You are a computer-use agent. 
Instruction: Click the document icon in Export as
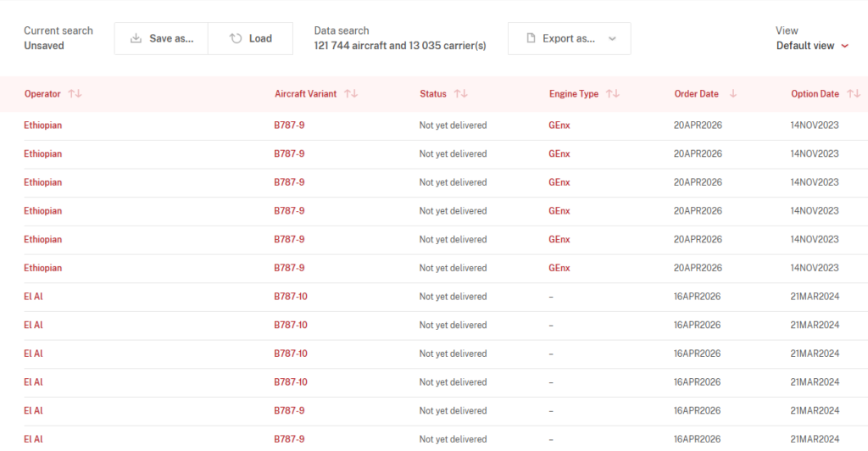[531, 38]
